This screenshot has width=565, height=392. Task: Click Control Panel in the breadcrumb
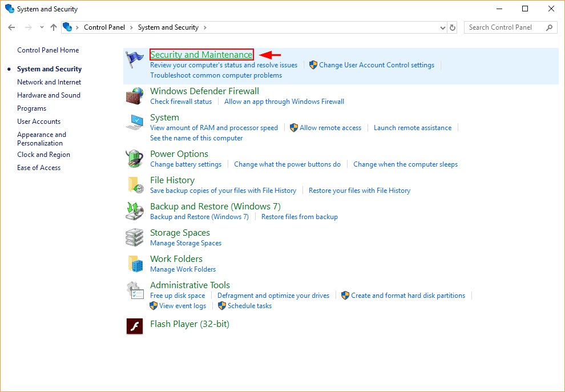click(x=104, y=27)
